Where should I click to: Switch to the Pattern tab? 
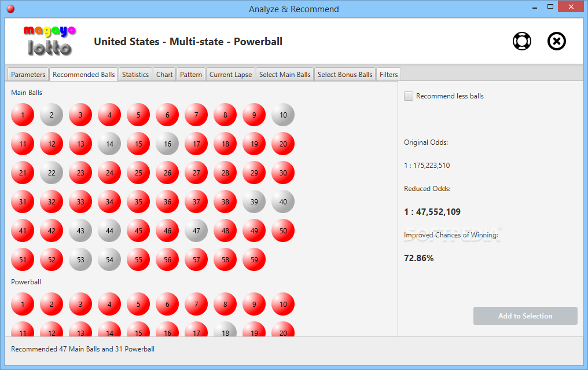tap(191, 74)
